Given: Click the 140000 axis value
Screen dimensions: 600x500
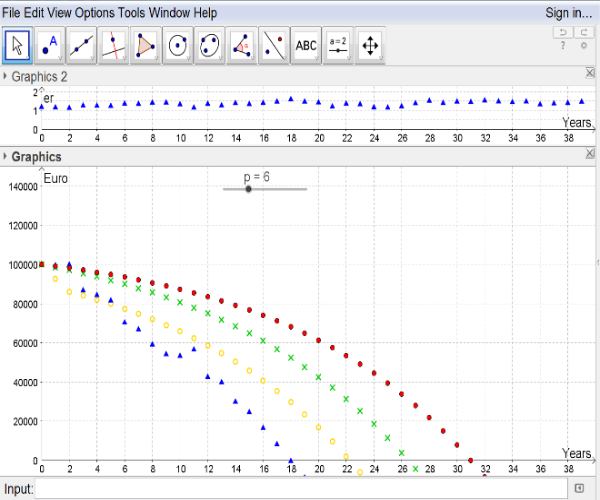Looking at the screenshot, I should (23, 187).
